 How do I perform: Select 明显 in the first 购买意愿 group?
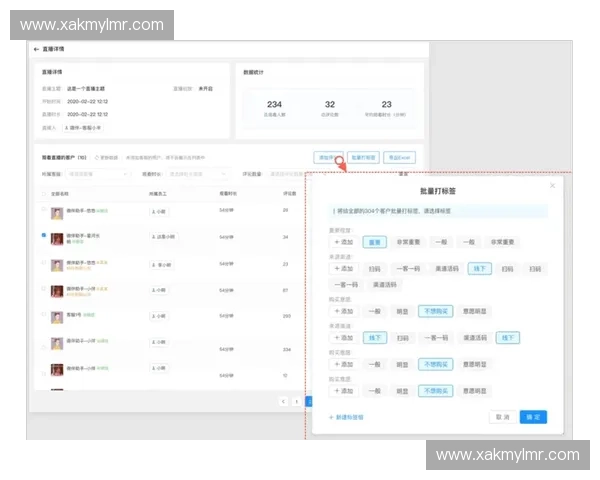click(402, 311)
